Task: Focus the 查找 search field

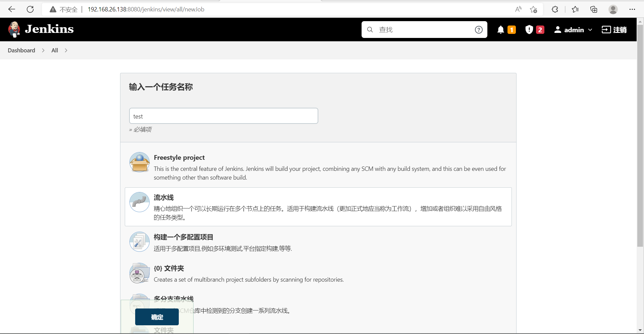Action: (424, 30)
